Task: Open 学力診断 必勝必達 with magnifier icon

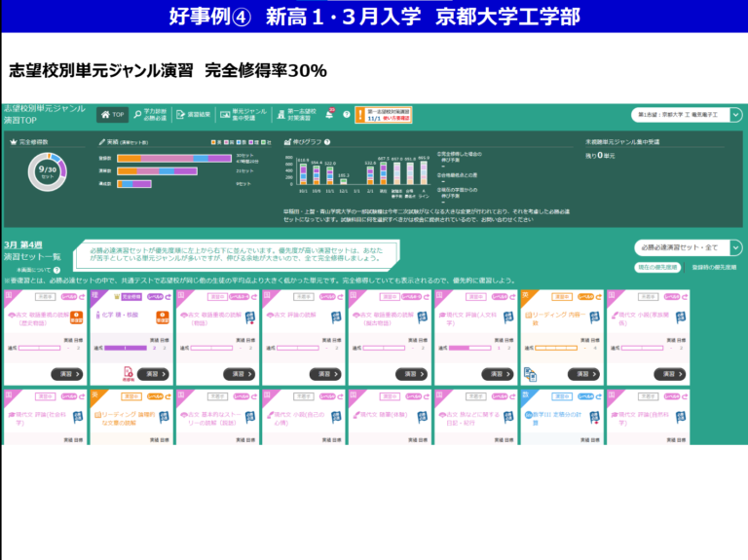Action: 150,115
